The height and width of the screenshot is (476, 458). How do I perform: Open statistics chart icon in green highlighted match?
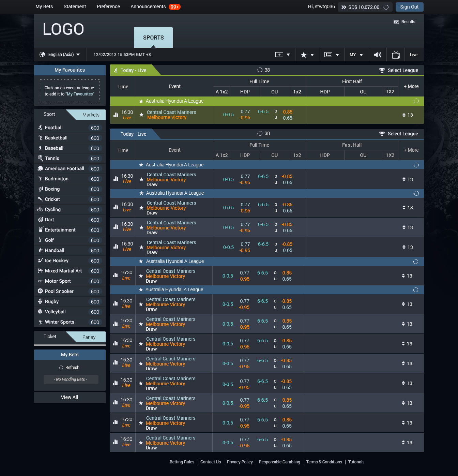point(116,115)
